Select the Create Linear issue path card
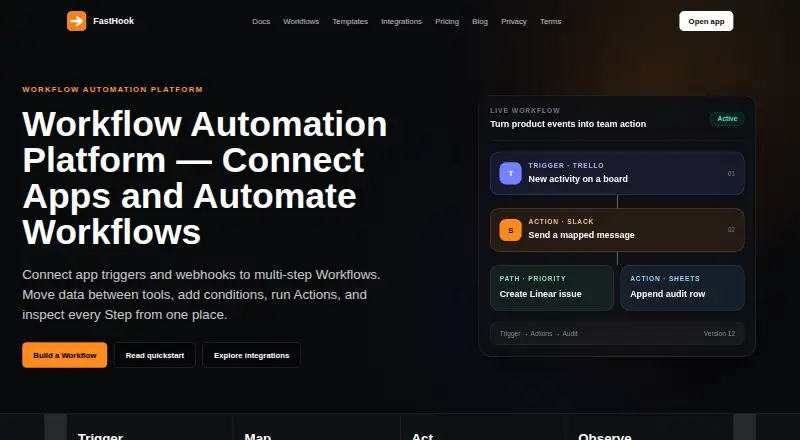This screenshot has width=800, height=440. [x=552, y=288]
